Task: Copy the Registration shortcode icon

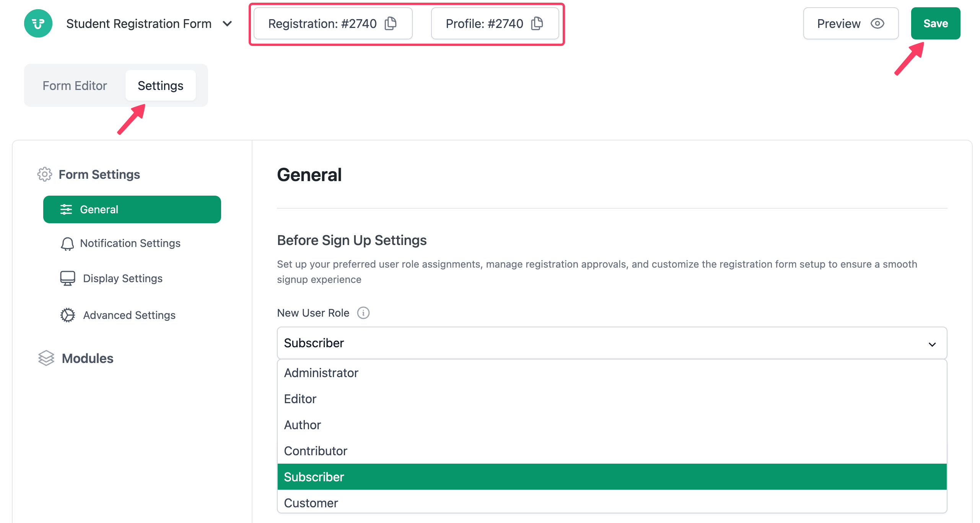Action: tap(391, 23)
